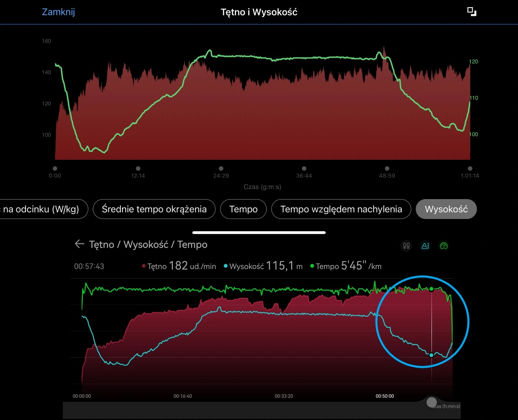This screenshot has height=420, width=518.
Task: Enable the Tempo data chip
Action: [243, 209]
